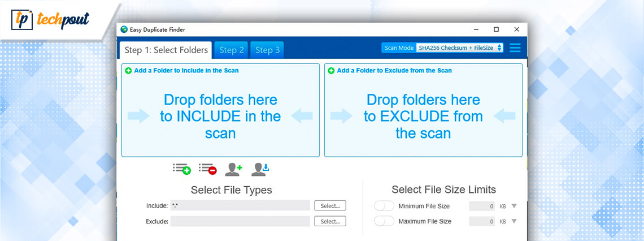Switch to the Step 2 tab

point(232,50)
